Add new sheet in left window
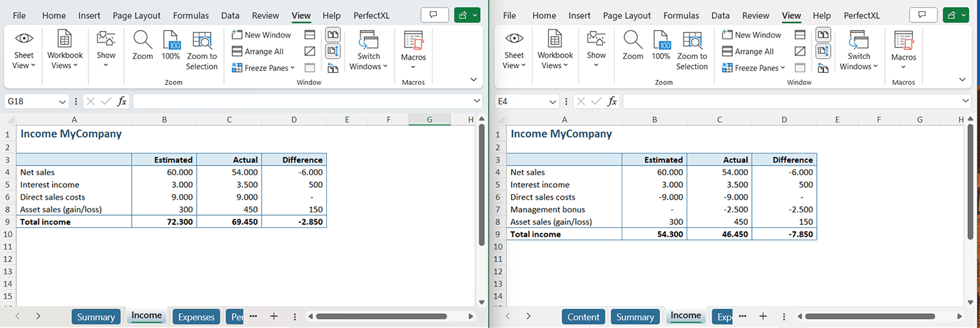The image size is (980, 328). click(274, 317)
